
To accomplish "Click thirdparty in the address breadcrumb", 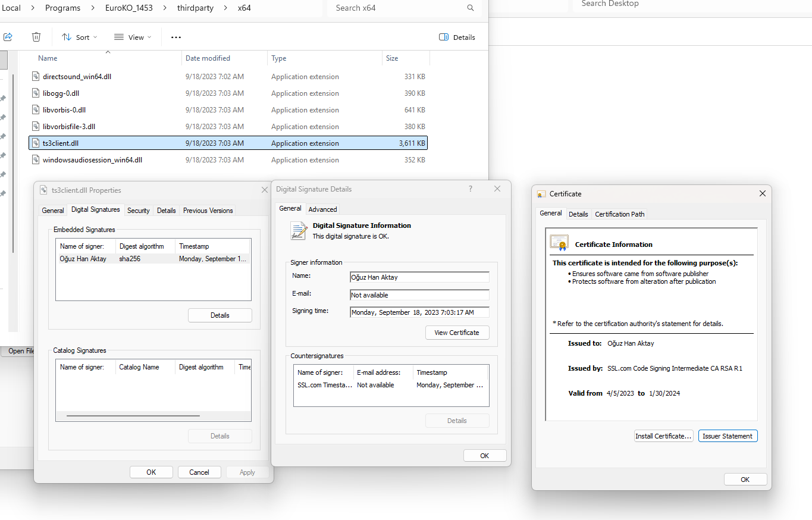I will pos(195,8).
